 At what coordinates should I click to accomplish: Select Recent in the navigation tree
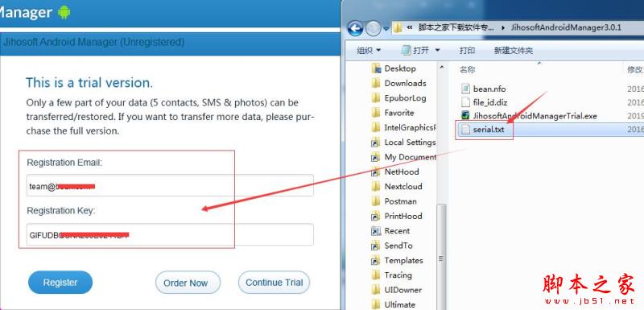(397, 231)
